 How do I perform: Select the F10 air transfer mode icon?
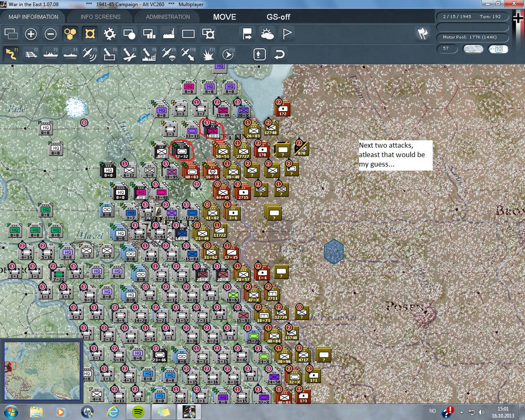(188, 54)
